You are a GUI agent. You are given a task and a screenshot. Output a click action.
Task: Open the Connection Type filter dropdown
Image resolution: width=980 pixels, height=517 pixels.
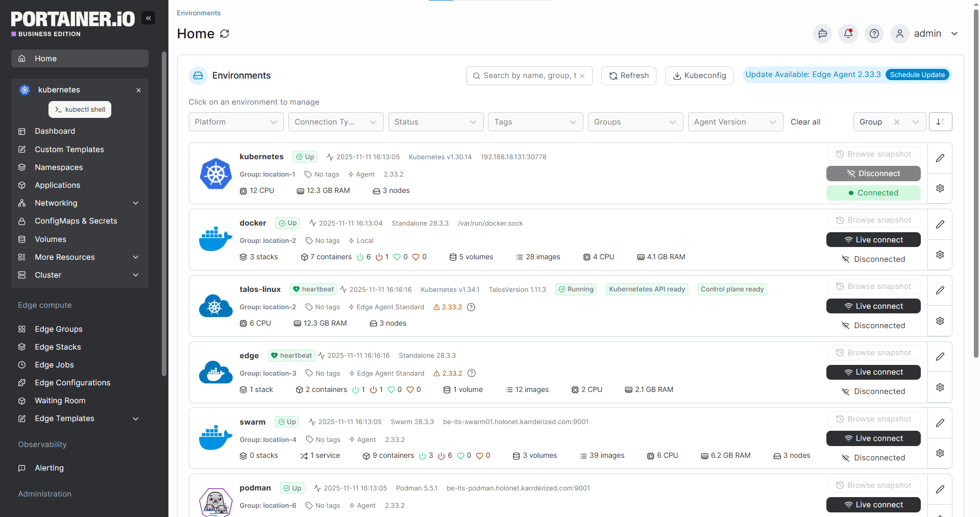tap(336, 122)
